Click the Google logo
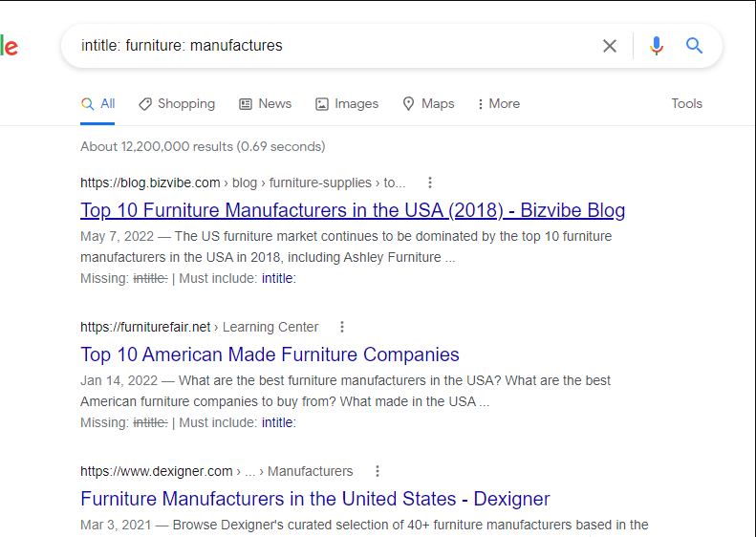 (x=9, y=46)
